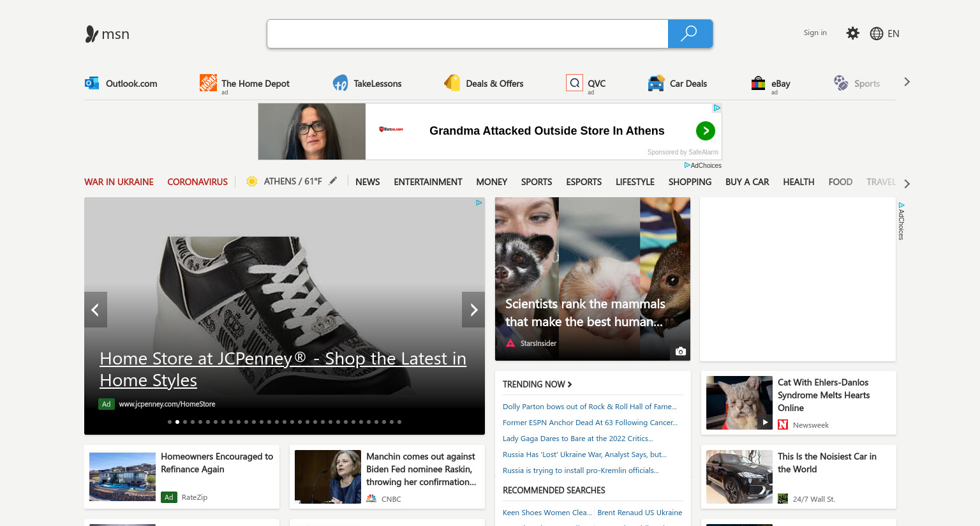
Task: Expand Trending Now section
Action: (537, 384)
